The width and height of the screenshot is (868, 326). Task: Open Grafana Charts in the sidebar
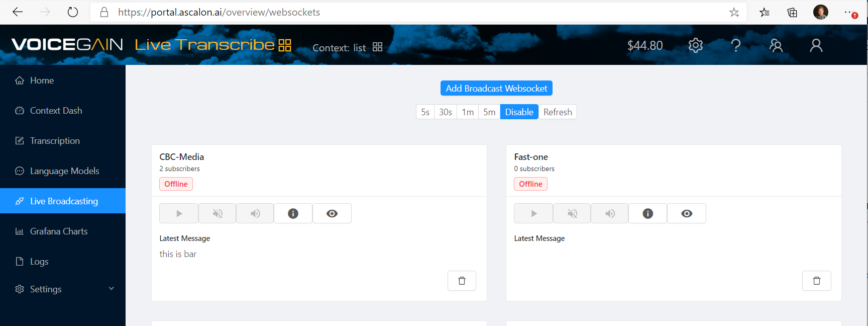tap(63, 231)
